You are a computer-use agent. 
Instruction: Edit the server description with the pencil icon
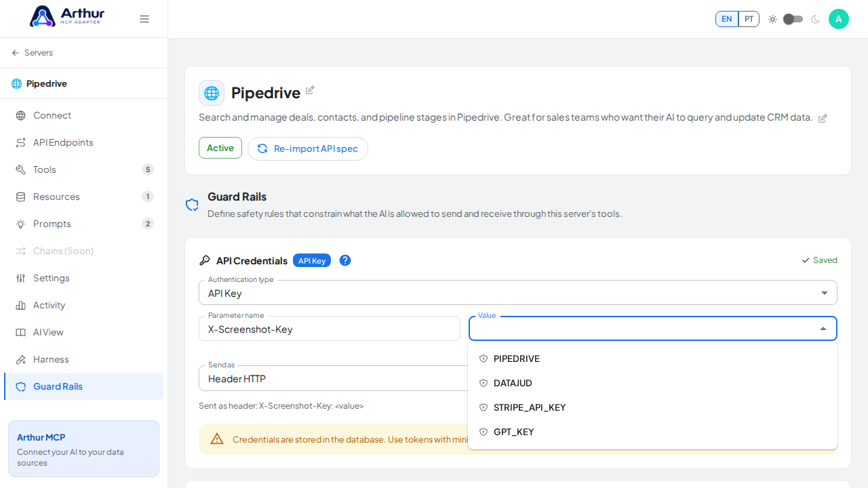pos(823,118)
